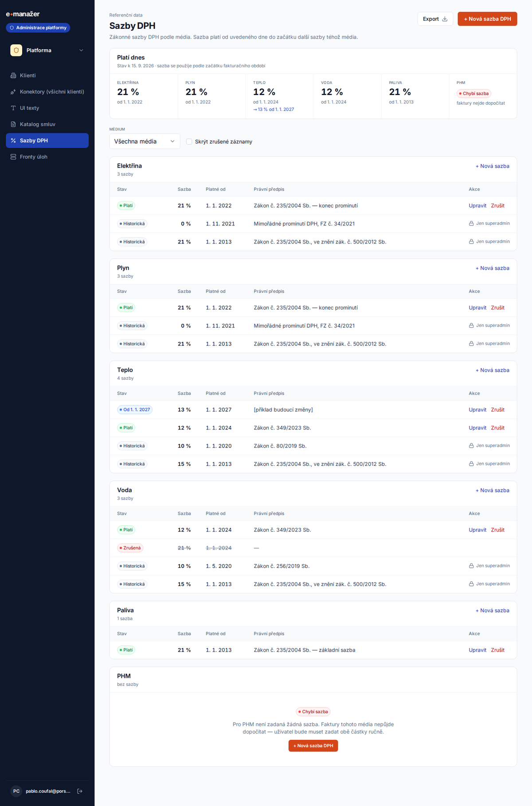This screenshot has width=532, height=806.
Task: Click lock icon in Zákon č. 256/2019 row
Action: tap(471, 566)
